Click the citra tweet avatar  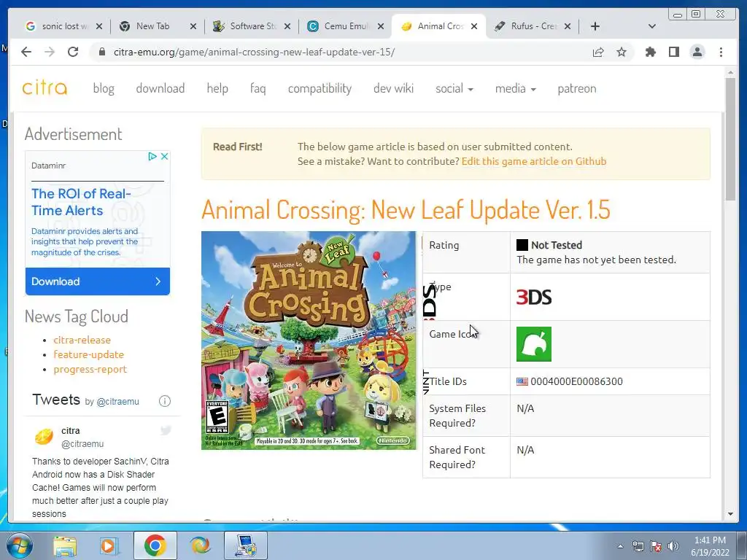44,436
